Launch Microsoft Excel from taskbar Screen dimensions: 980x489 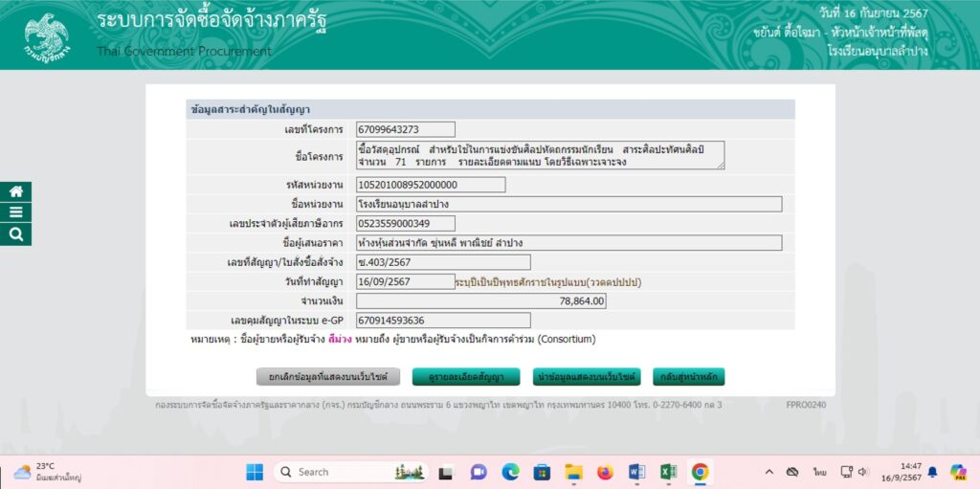(668, 472)
